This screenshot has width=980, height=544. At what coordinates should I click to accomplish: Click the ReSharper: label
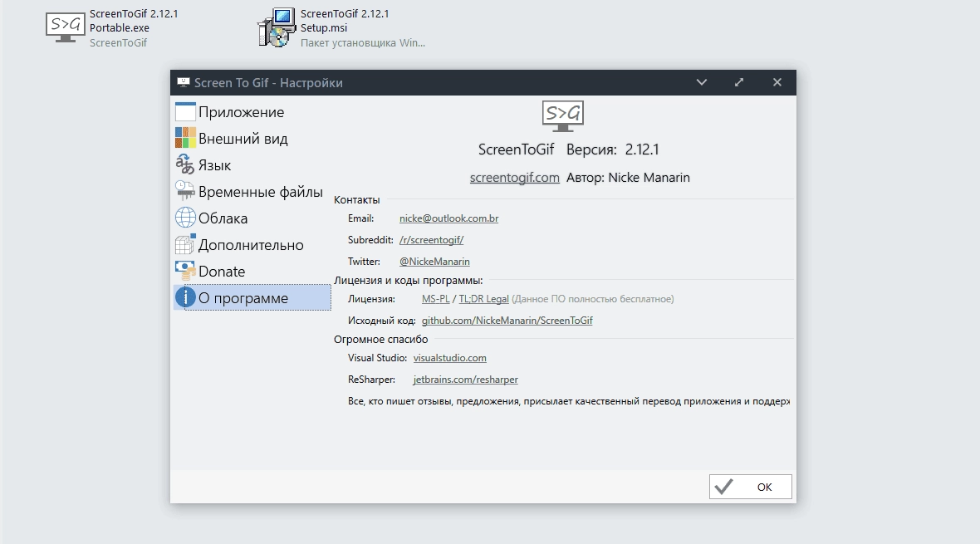point(371,380)
